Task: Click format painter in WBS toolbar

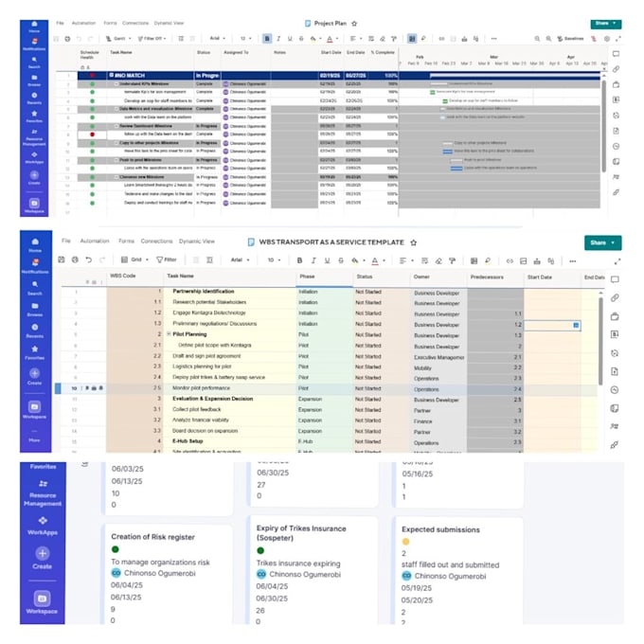Action: tap(452, 260)
